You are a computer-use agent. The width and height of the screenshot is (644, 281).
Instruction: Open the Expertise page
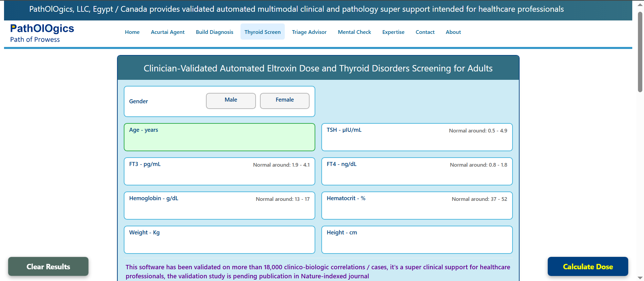pyautogui.click(x=393, y=32)
